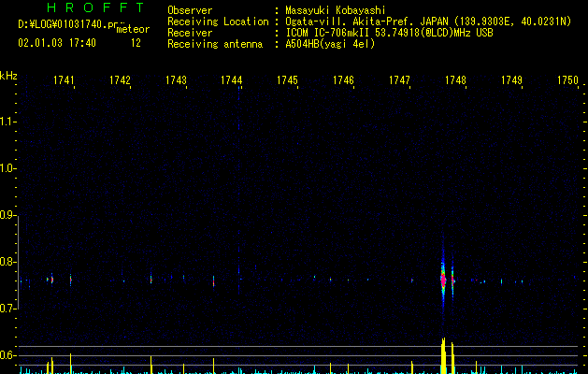Click the Receiving Location label
The height and width of the screenshot is (374, 588).
218,22
